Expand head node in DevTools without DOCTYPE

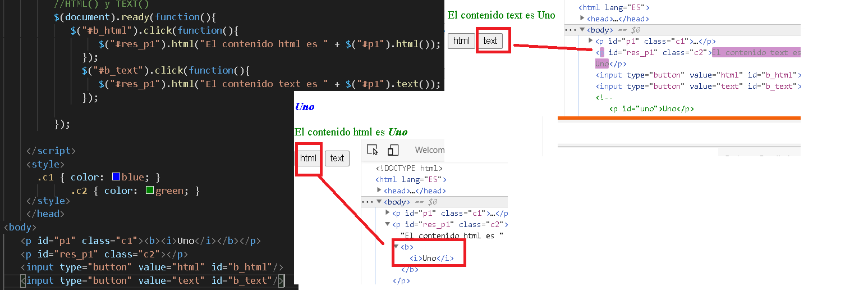tap(582, 19)
